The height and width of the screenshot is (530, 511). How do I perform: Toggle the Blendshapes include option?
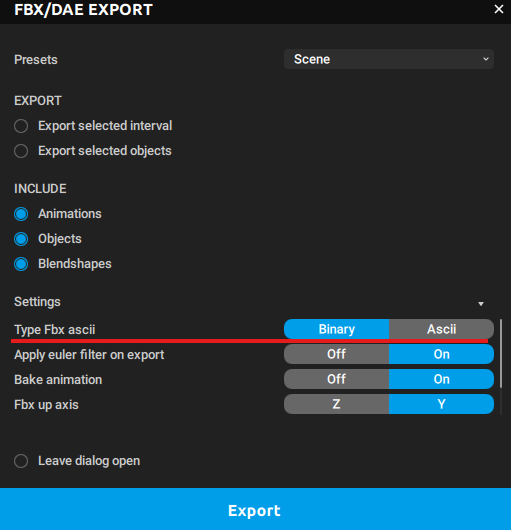click(21, 264)
